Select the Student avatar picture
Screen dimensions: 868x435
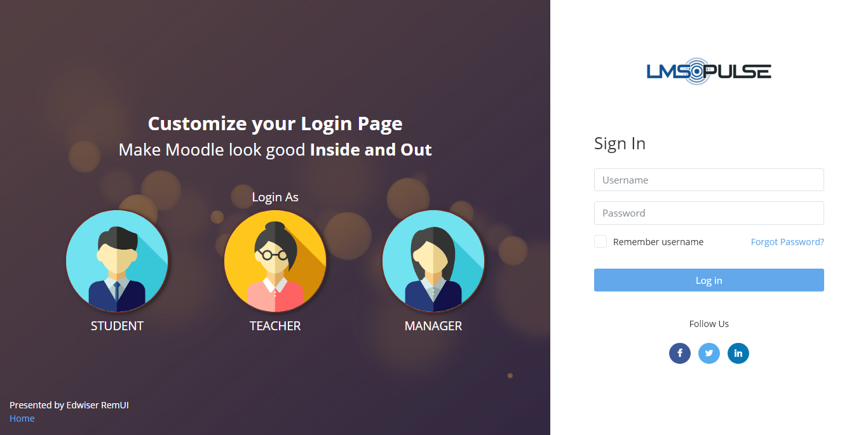point(117,261)
